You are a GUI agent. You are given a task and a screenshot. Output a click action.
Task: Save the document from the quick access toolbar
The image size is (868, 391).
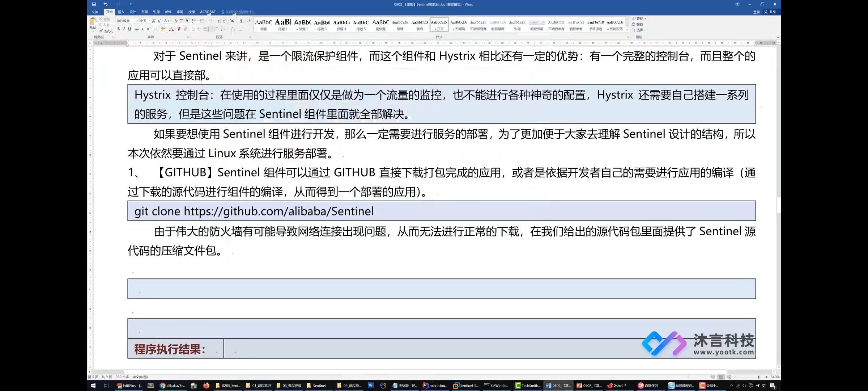coord(94,4)
